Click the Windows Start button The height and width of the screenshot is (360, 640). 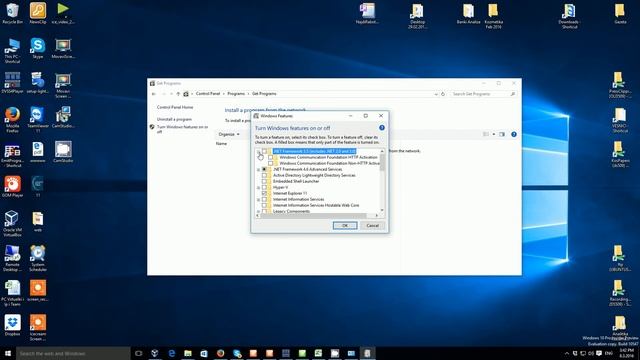click(x=8, y=353)
